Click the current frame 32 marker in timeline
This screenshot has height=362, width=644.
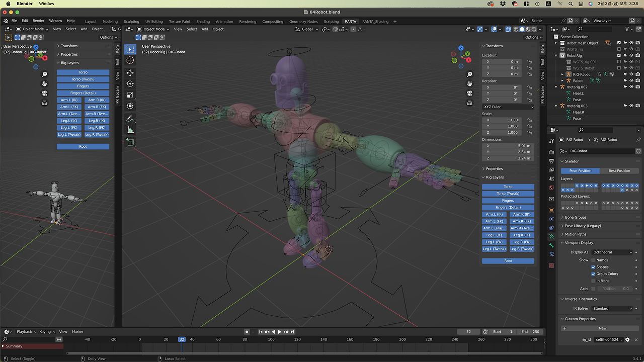point(182,339)
